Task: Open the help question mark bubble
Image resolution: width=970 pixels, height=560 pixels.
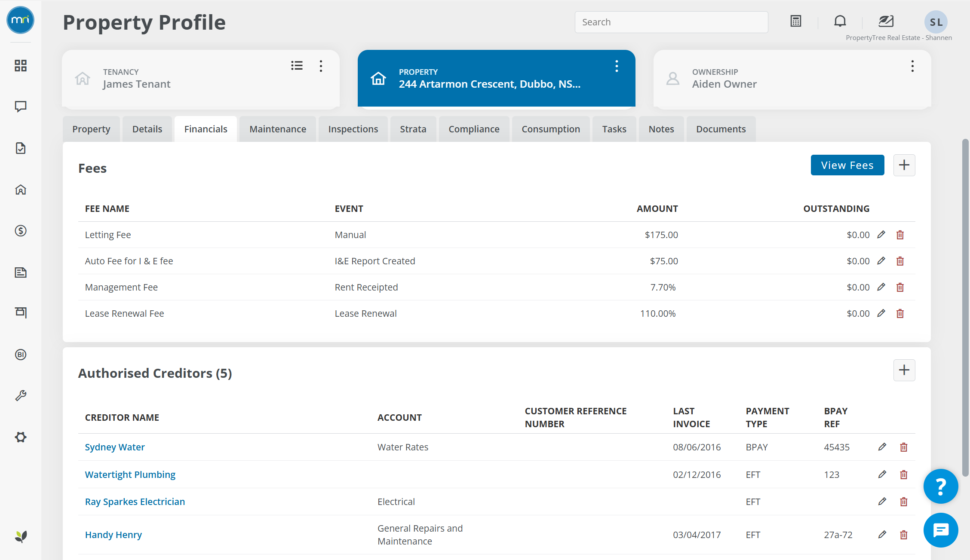Action: coord(941,486)
